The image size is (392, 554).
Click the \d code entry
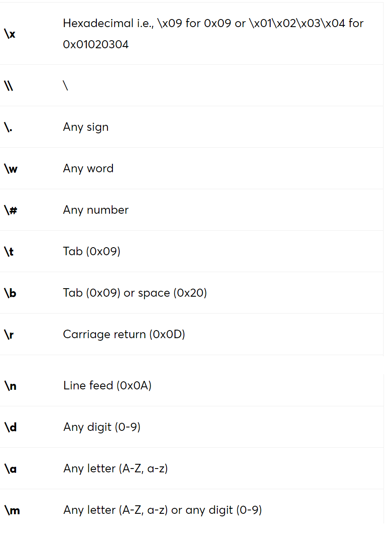pyautogui.click(x=11, y=427)
